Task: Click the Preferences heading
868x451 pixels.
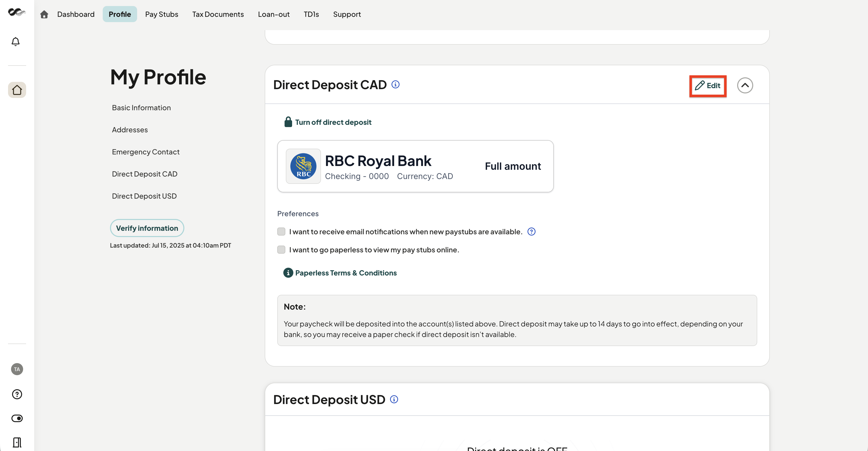Action: 298,213
